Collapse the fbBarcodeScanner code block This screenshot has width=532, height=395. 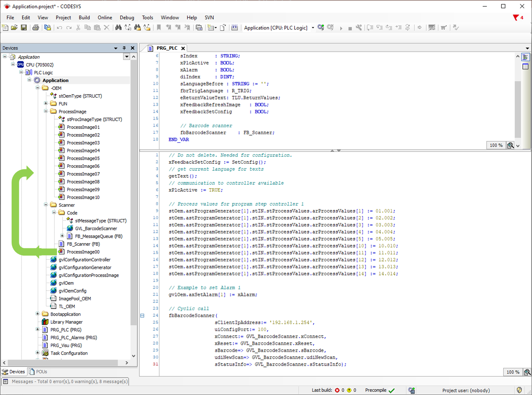142,316
